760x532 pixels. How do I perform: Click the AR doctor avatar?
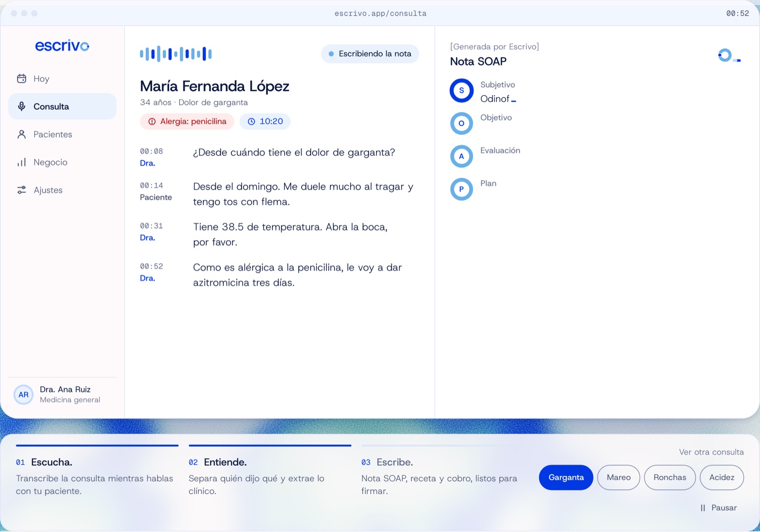pyautogui.click(x=23, y=395)
